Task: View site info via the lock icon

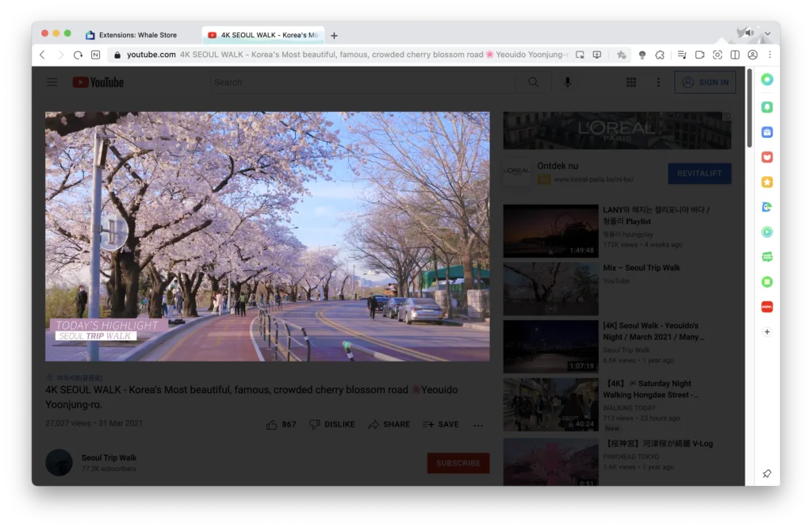Action: [x=117, y=55]
